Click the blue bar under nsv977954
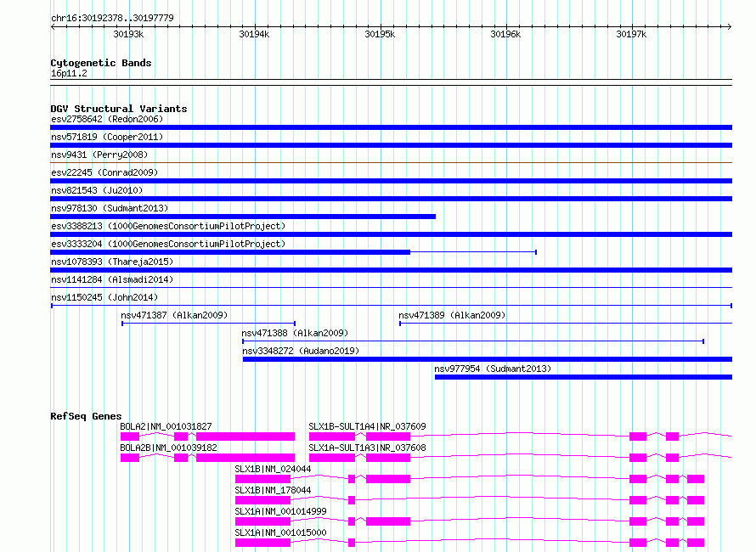Viewport: 756px width, 552px height. pyautogui.click(x=584, y=377)
